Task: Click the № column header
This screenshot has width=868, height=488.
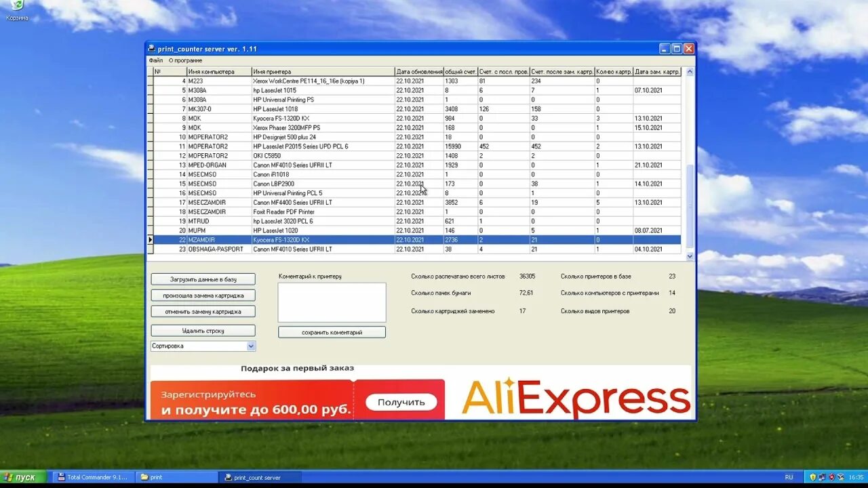Action: point(170,72)
